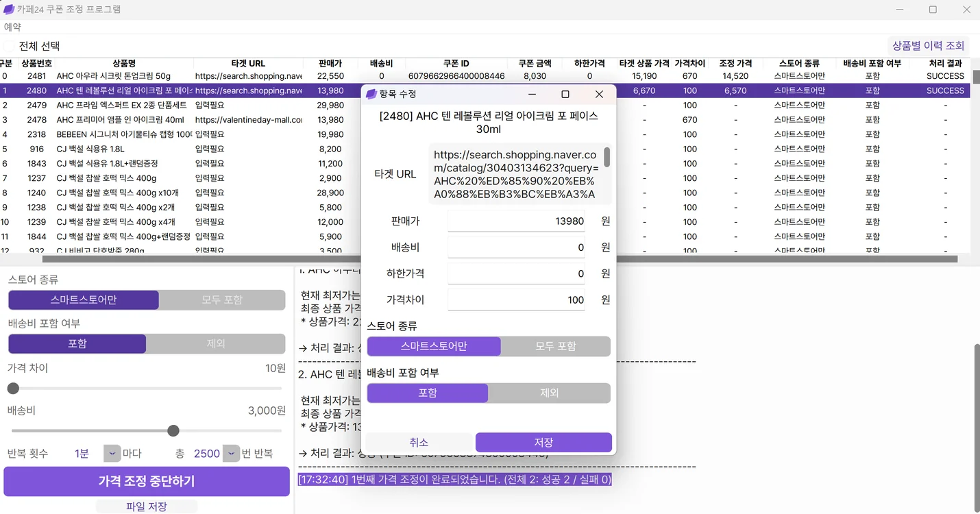This screenshot has width=980, height=514.
Task: Click the dialog 배송비 input field
Action: 516,247
